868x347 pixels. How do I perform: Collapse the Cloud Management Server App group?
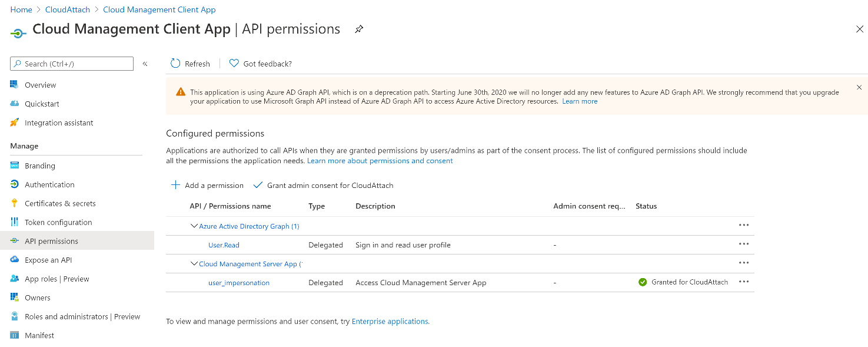click(194, 263)
